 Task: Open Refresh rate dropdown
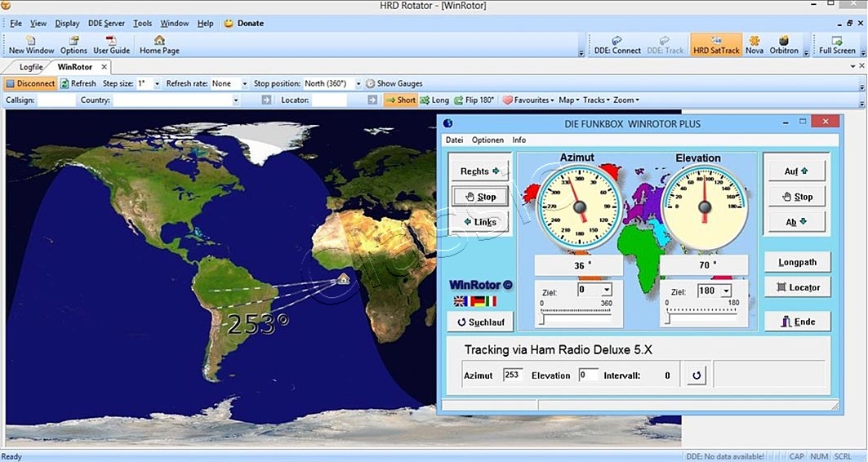(x=245, y=83)
